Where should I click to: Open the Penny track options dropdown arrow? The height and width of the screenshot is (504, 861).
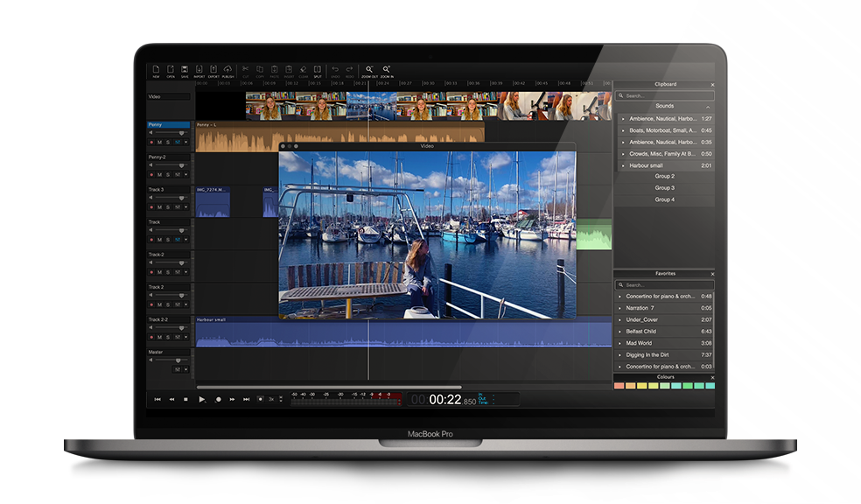(185, 142)
